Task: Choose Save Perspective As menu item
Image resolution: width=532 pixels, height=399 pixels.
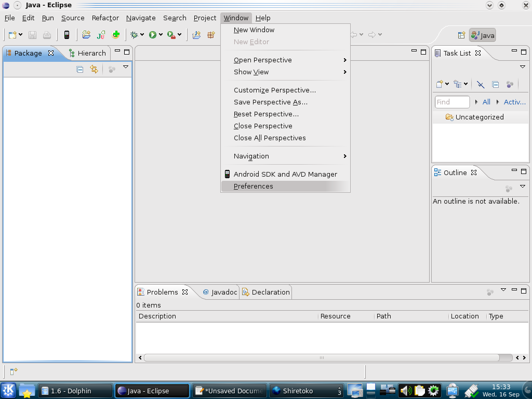Action: click(x=285, y=102)
